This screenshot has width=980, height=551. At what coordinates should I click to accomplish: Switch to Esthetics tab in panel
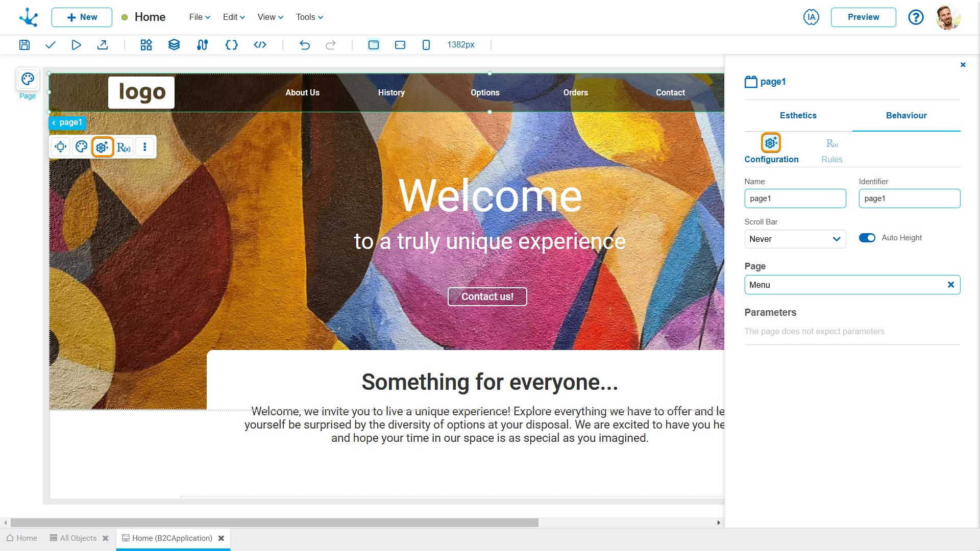click(798, 116)
